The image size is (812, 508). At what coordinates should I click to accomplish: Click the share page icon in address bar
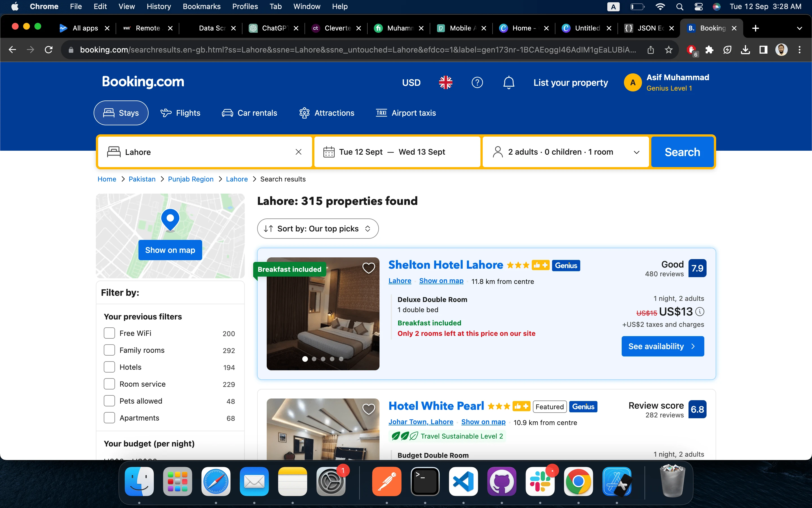[651, 50]
